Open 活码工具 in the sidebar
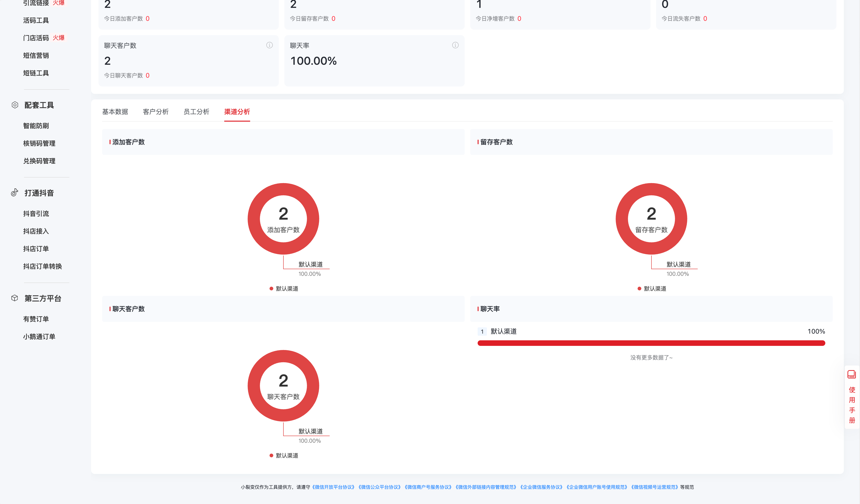The image size is (860, 504). (x=36, y=21)
